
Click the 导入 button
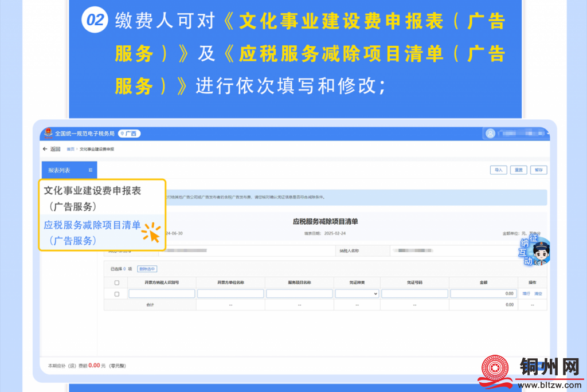[x=498, y=170]
